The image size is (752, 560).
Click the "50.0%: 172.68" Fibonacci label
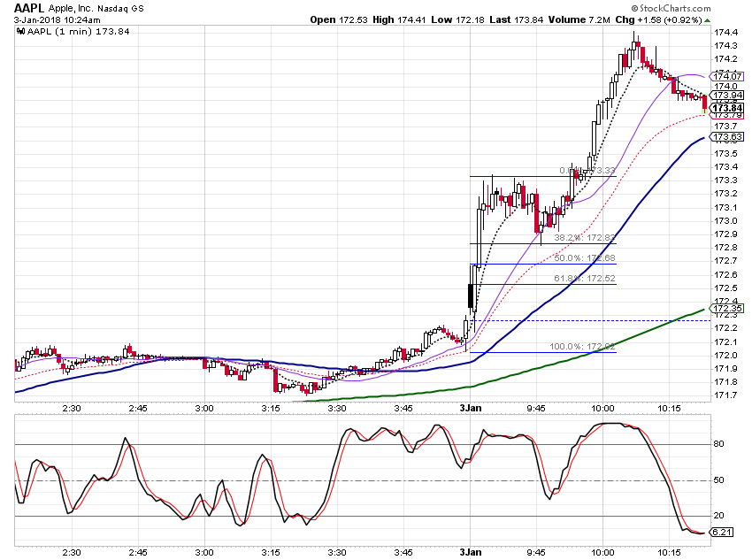pyautogui.click(x=585, y=258)
